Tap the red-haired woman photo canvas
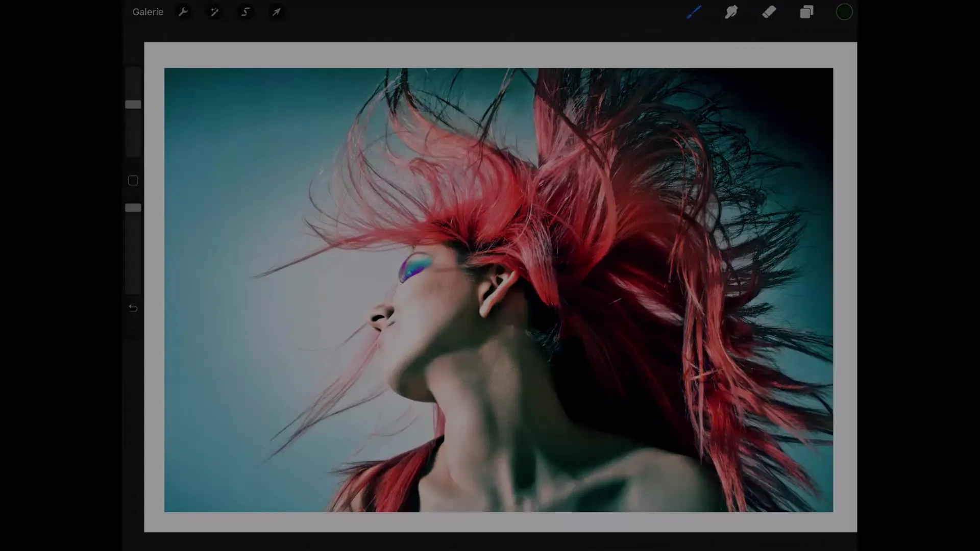This screenshot has width=980, height=551. [x=498, y=290]
